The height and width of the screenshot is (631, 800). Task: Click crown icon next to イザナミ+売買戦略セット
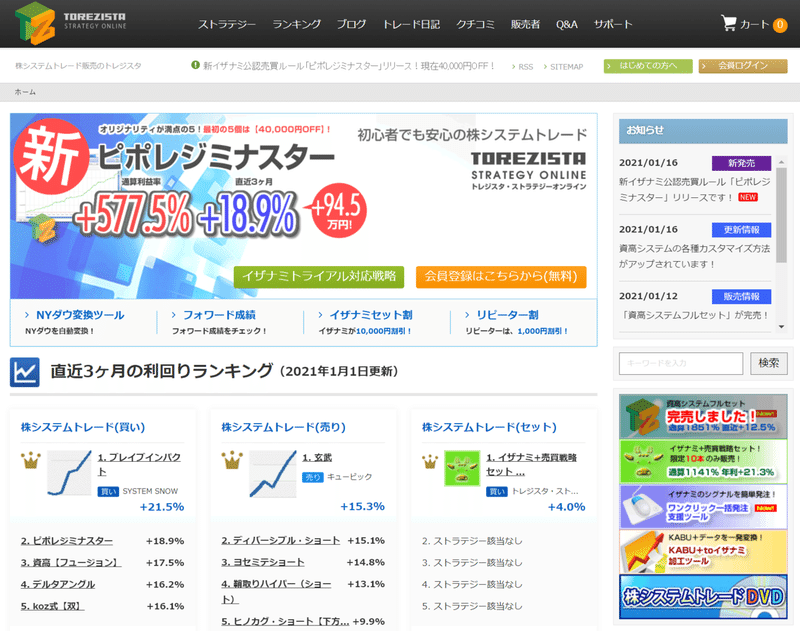pos(430,462)
